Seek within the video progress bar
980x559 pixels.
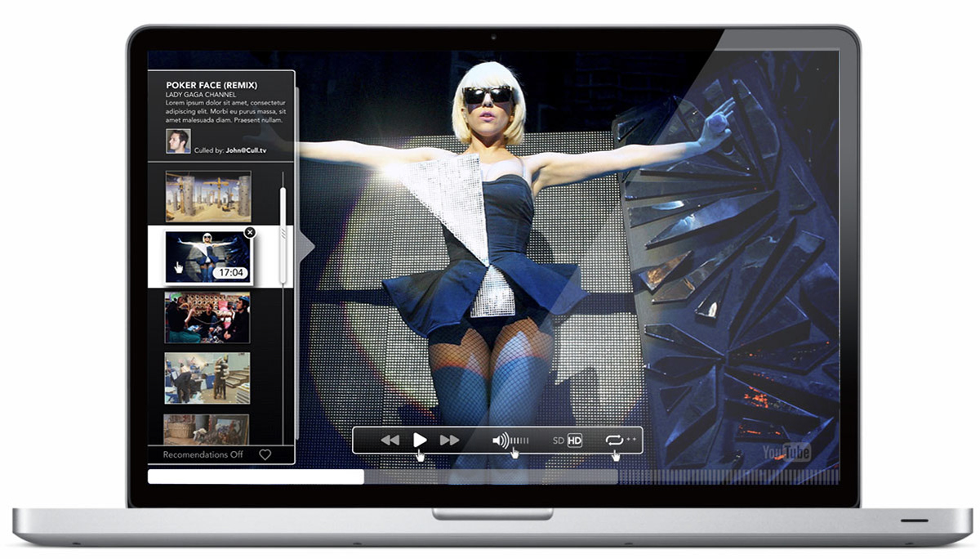click(x=493, y=476)
